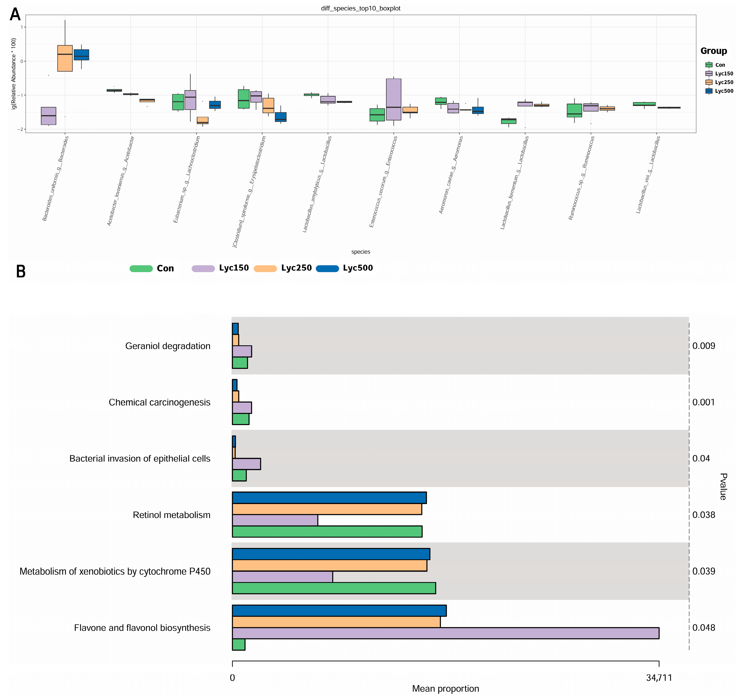The height and width of the screenshot is (700, 738).
Task: Click the blue Retinol metabolism bar
Action: click(x=329, y=498)
